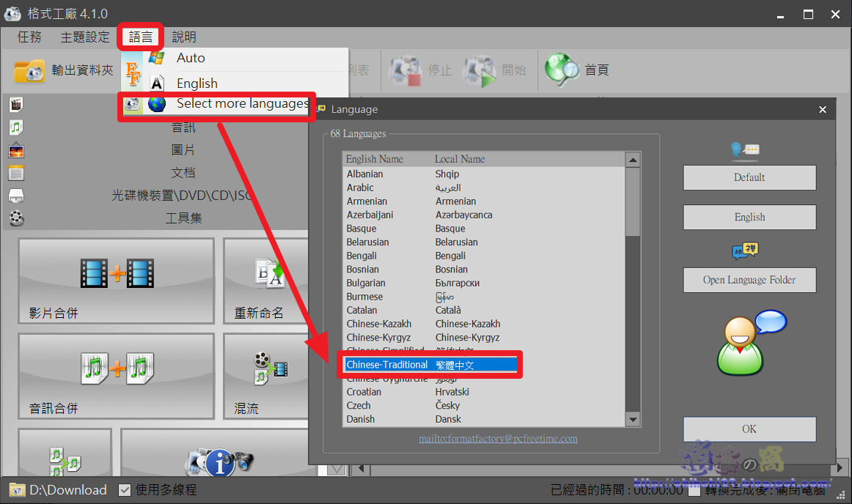This screenshot has width=852, height=504.
Task: Select the audio music note sidebar icon
Action: pos(16,127)
